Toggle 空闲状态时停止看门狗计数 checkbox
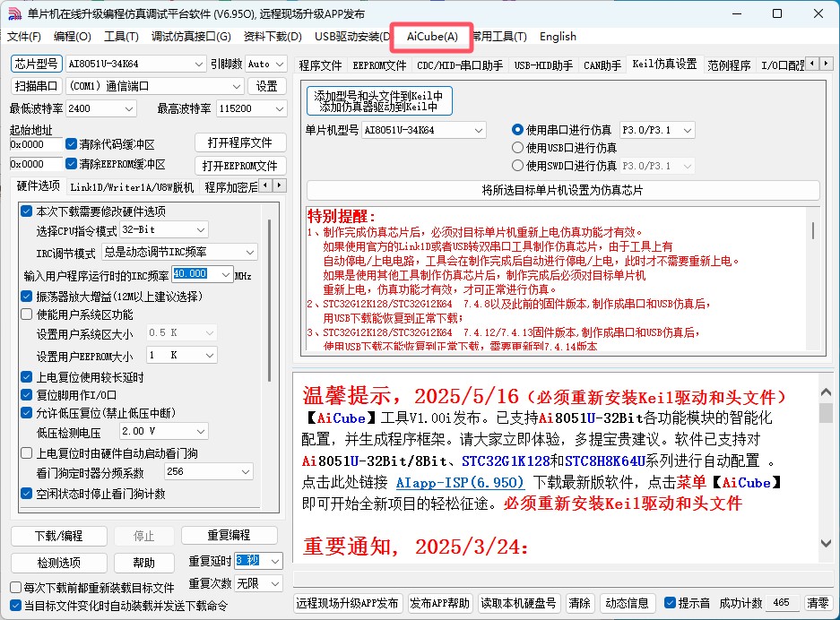840x620 pixels. click(x=26, y=493)
